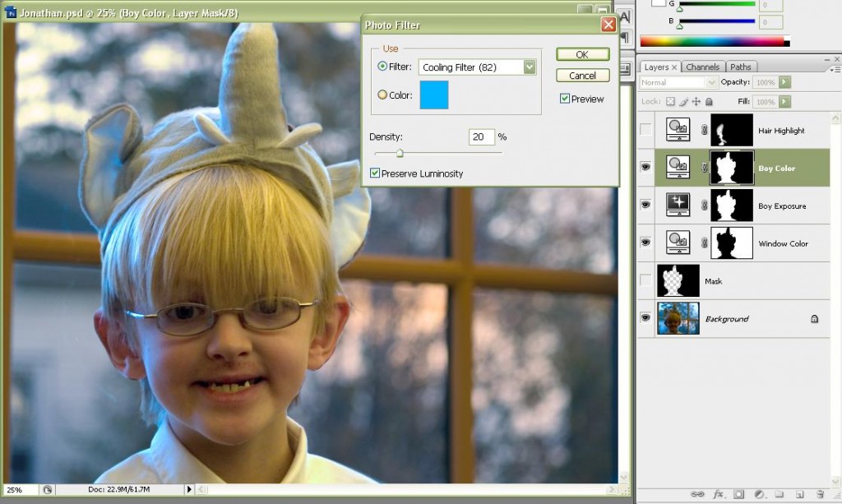
Task: Click the Background layer lock icon
Action: pyautogui.click(x=815, y=319)
